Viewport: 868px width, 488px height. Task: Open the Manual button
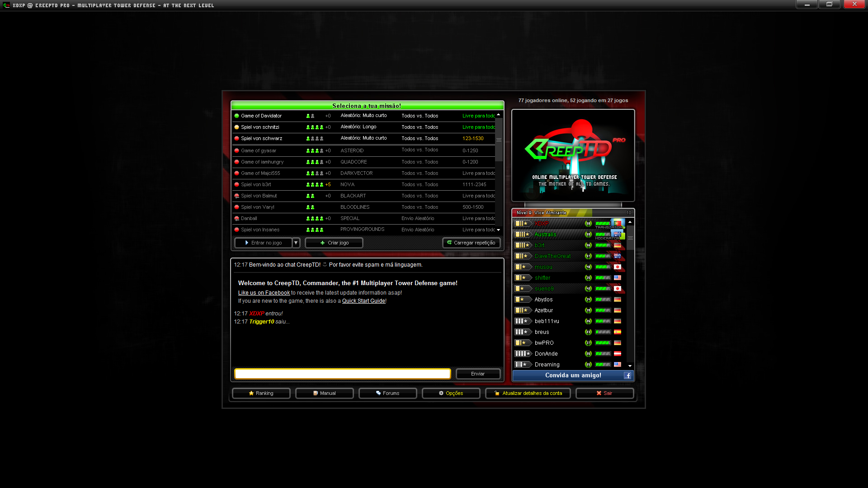325,393
